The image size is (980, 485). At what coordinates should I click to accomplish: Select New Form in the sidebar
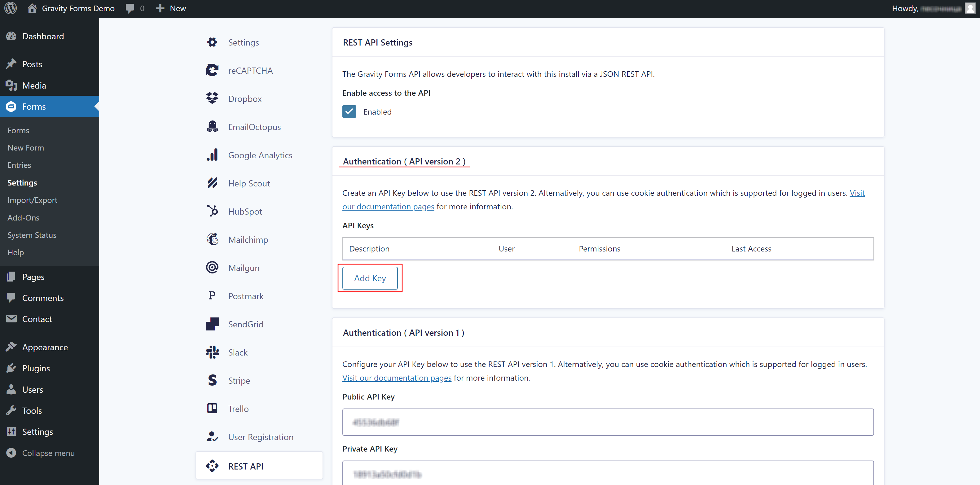tap(25, 148)
